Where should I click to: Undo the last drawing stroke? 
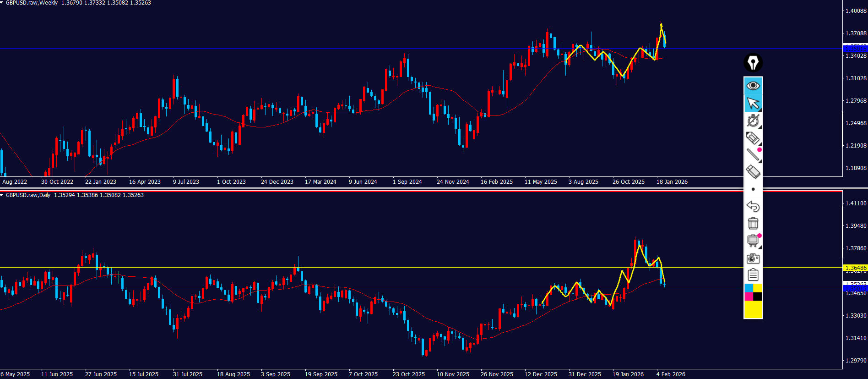click(753, 206)
